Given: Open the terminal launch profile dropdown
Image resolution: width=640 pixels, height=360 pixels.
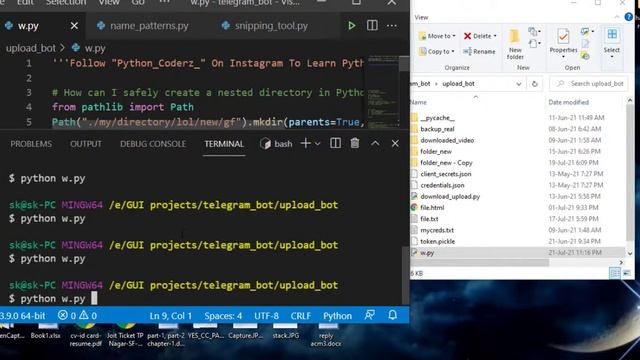Looking at the screenshot, I should [317, 144].
